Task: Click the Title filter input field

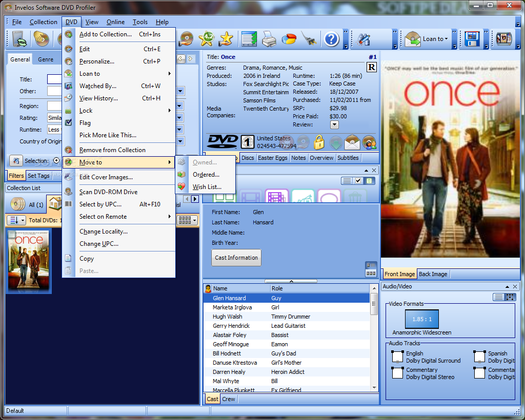Action: coord(54,79)
